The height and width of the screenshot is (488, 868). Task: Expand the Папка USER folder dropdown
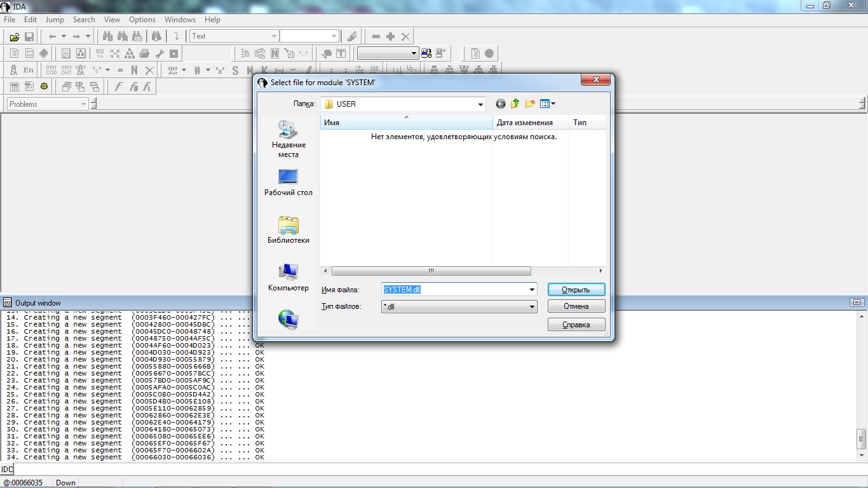480,104
